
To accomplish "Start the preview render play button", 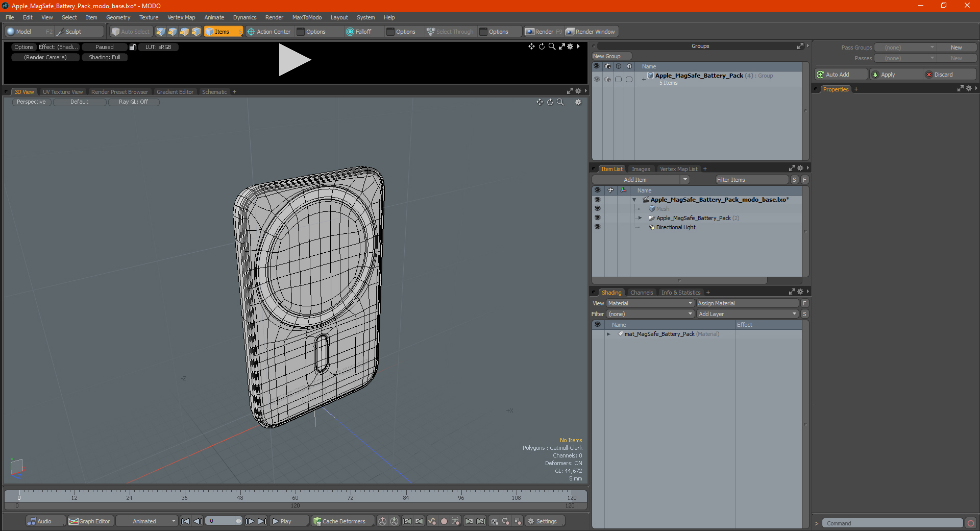I will [x=295, y=60].
